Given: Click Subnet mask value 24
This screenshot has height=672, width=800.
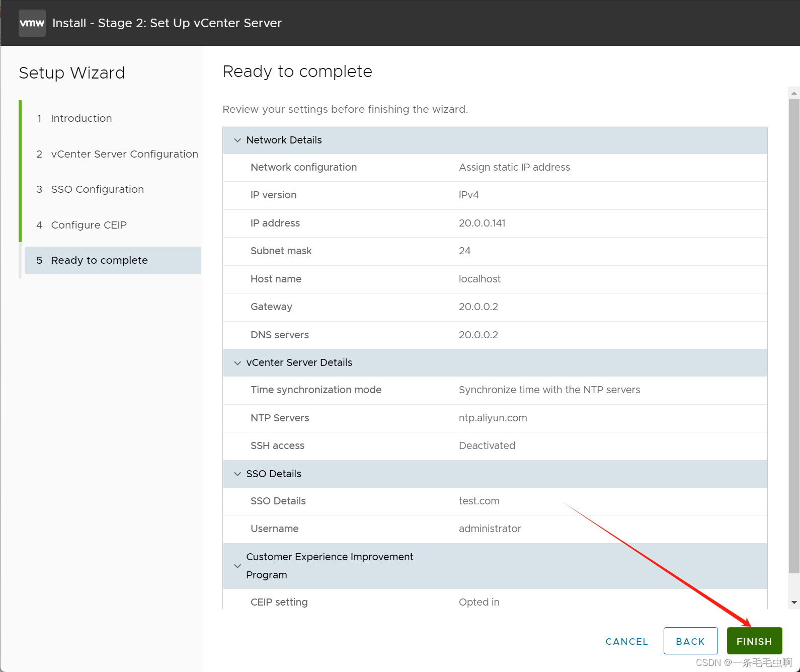Looking at the screenshot, I should pyautogui.click(x=464, y=251).
